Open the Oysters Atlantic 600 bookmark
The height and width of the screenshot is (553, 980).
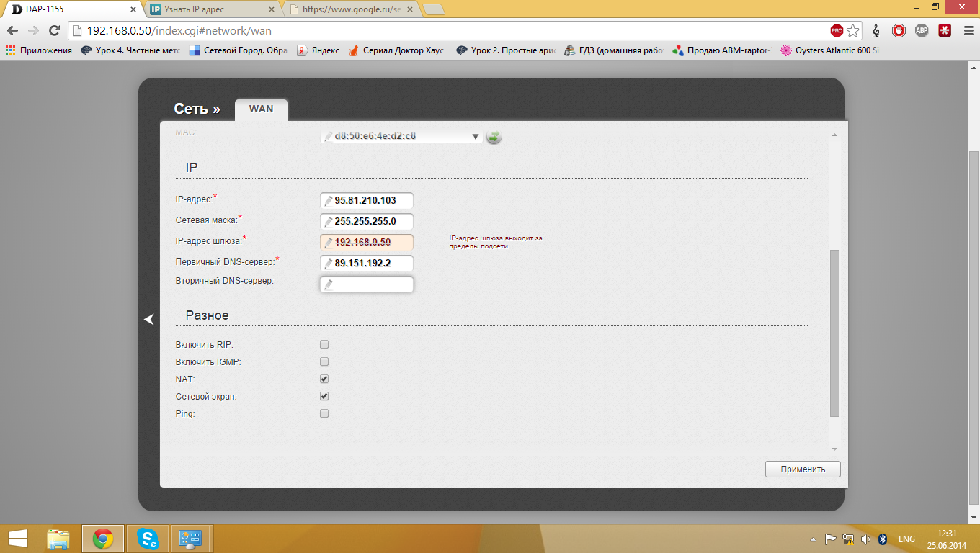tap(830, 50)
